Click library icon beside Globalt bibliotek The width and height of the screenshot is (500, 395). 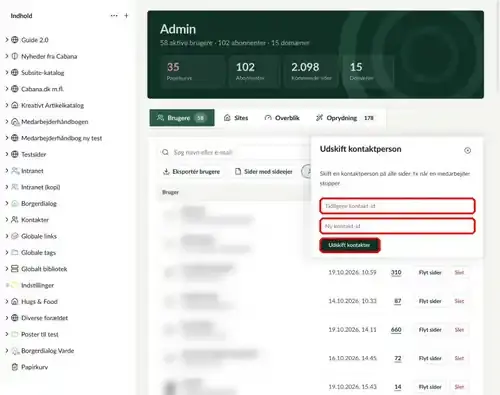[x=15, y=269]
